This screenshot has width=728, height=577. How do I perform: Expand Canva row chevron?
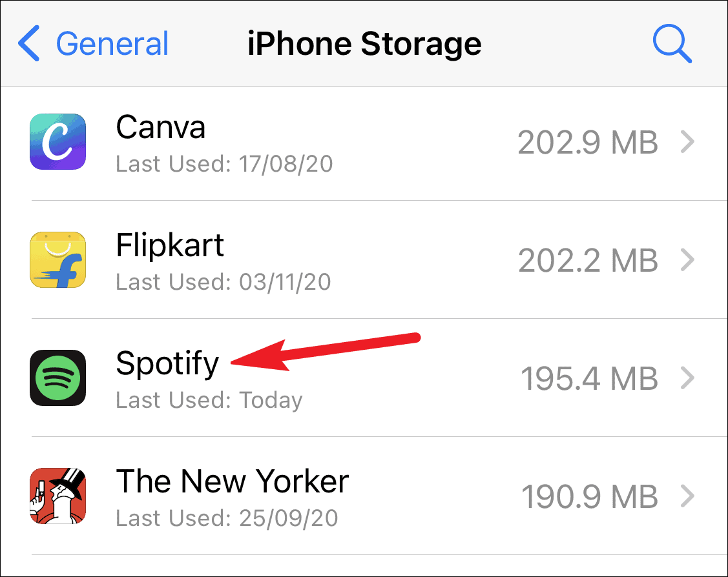coord(687,142)
